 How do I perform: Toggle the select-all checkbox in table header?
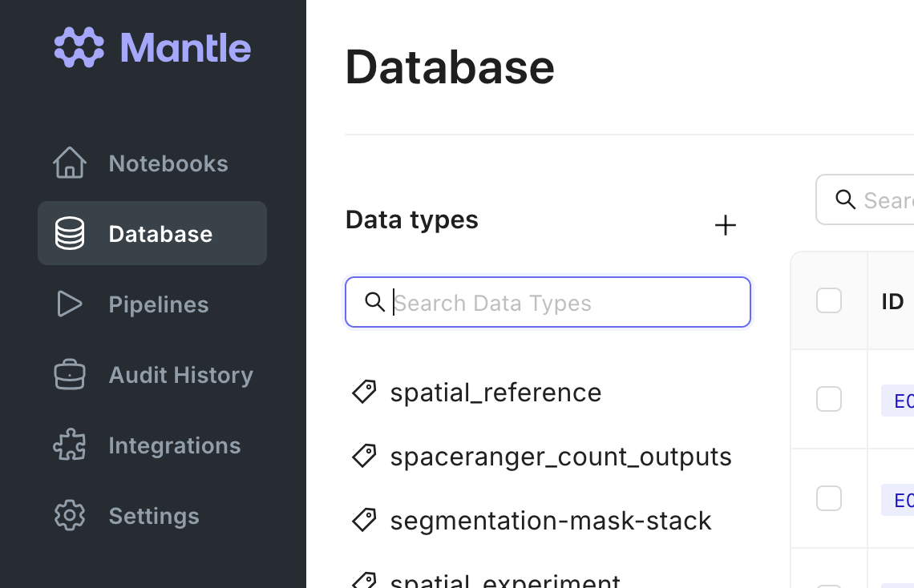coord(828,300)
